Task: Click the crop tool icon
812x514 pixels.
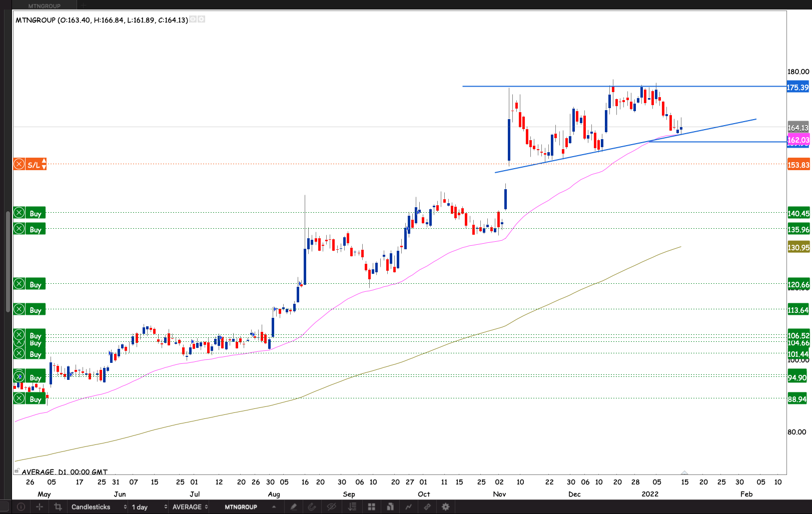Action: point(58,507)
